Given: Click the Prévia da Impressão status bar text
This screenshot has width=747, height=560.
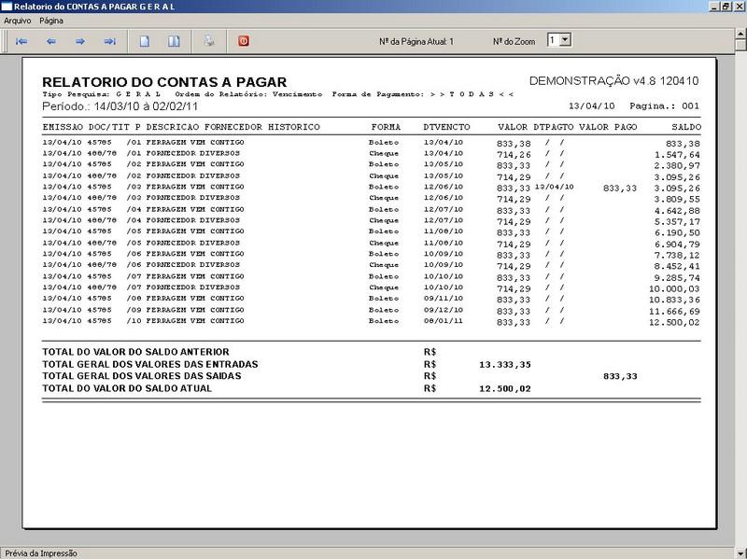Looking at the screenshot, I should [x=41, y=553].
